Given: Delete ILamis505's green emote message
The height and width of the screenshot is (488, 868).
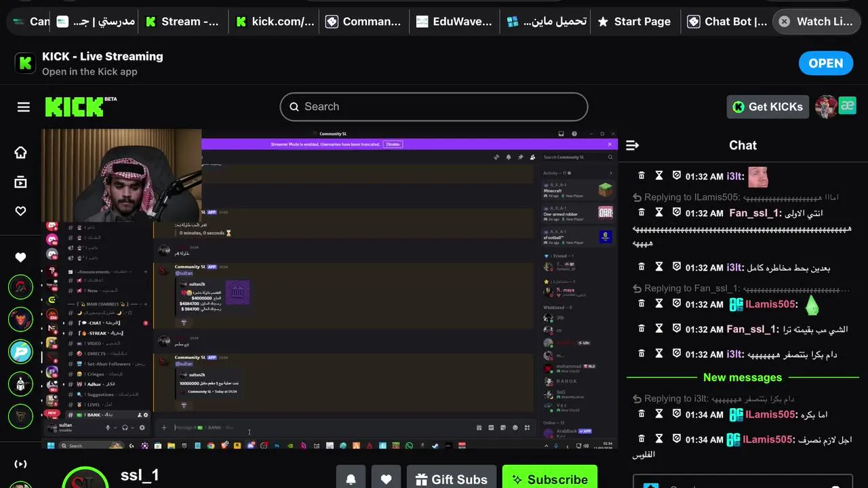Looking at the screenshot, I should 642,304.
